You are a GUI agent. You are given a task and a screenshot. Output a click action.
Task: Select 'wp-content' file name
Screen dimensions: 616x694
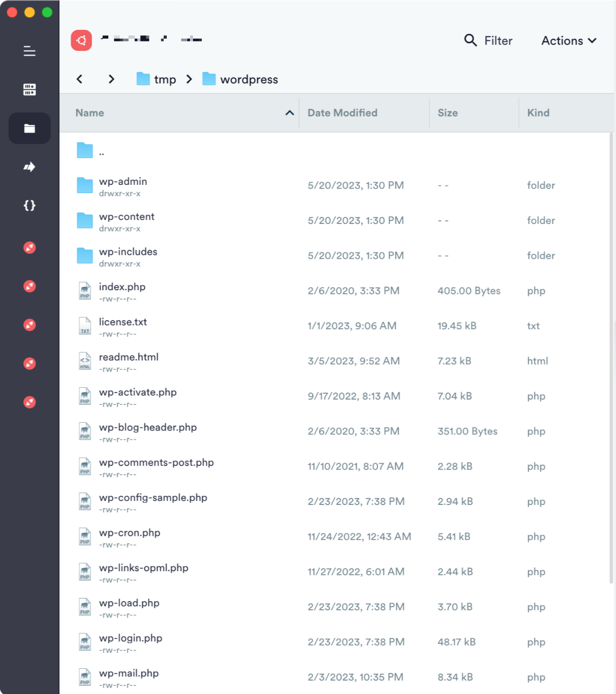[x=127, y=217]
